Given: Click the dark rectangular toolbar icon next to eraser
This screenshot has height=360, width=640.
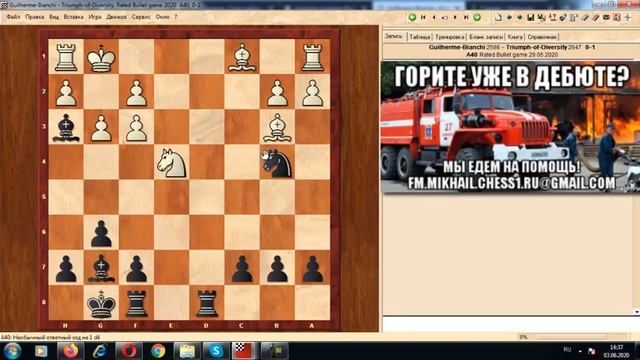Looking at the screenshot, I should [x=606, y=17].
